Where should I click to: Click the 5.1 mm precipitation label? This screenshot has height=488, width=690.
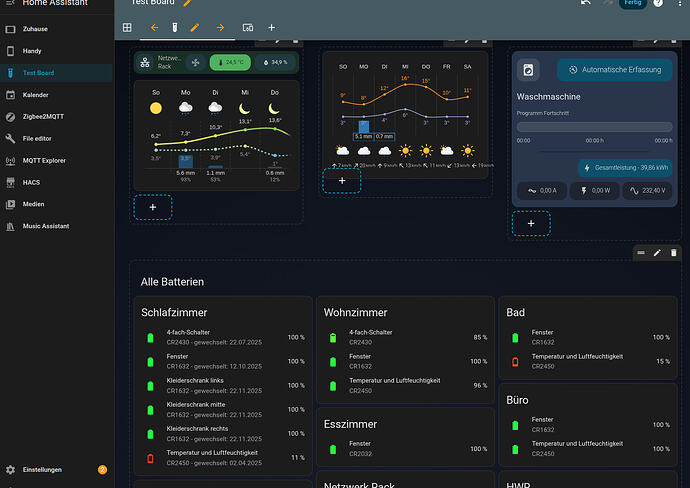pyautogui.click(x=363, y=136)
